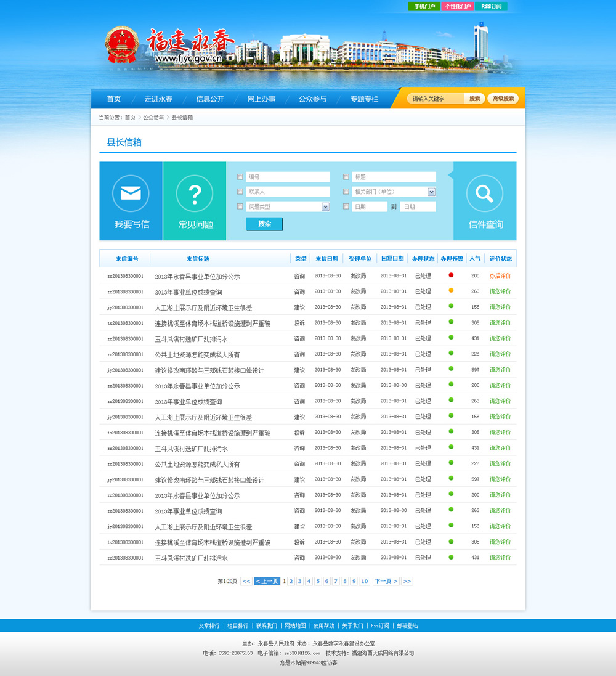
Task: Click the orange warning status dot
Action: tap(451, 290)
